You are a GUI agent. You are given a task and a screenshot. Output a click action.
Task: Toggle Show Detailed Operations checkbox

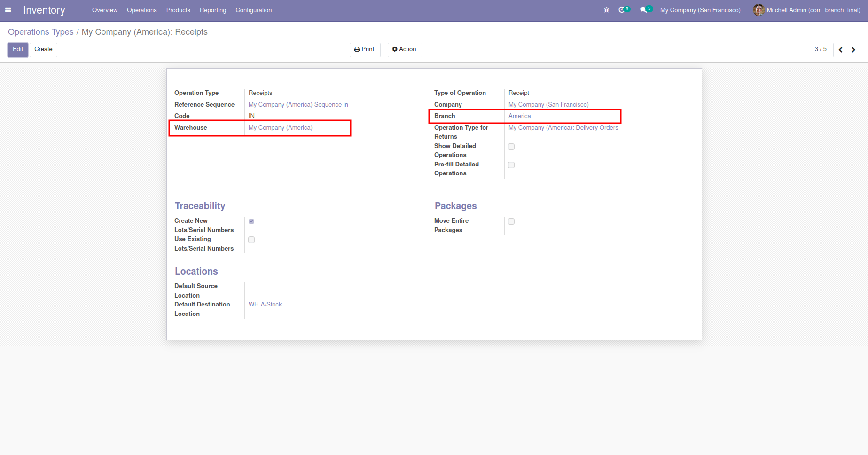coord(511,147)
